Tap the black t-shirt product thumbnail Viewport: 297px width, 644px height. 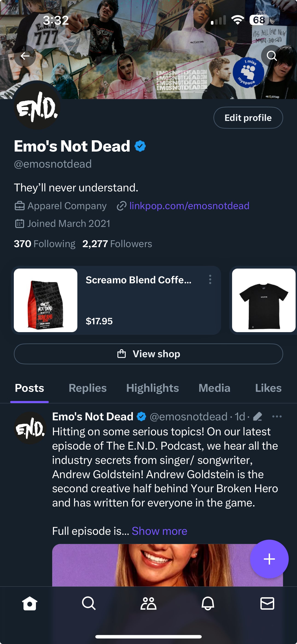(x=263, y=300)
